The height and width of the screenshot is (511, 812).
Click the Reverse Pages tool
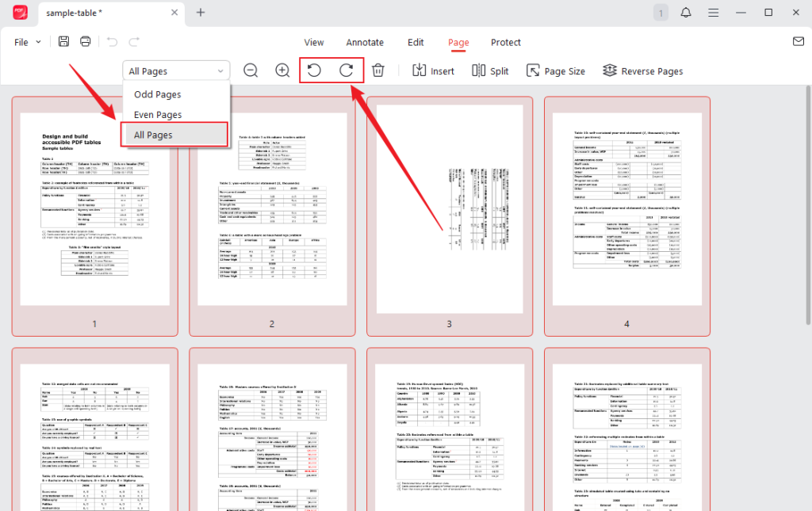[642, 70]
